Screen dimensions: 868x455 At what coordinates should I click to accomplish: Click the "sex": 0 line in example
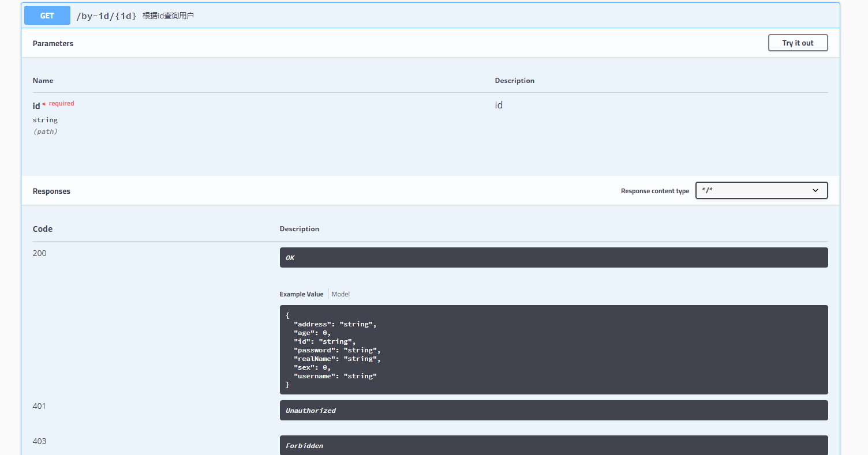(312, 367)
